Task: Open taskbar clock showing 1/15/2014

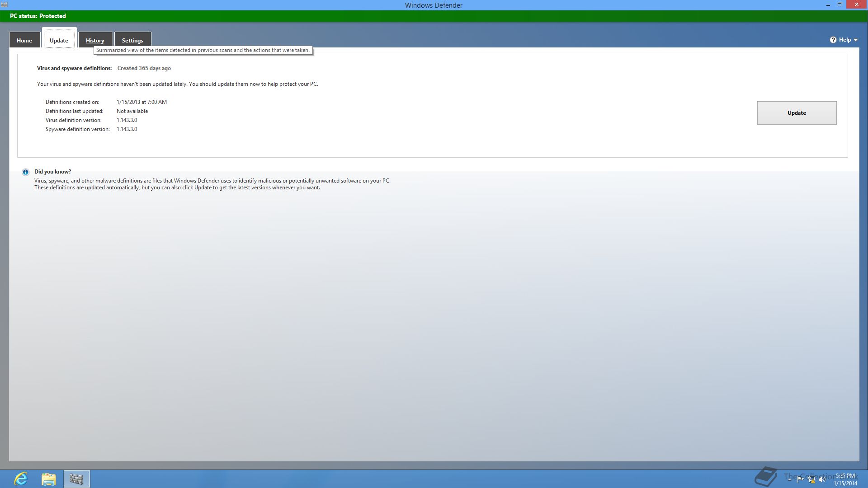Action: [x=845, y=479]
